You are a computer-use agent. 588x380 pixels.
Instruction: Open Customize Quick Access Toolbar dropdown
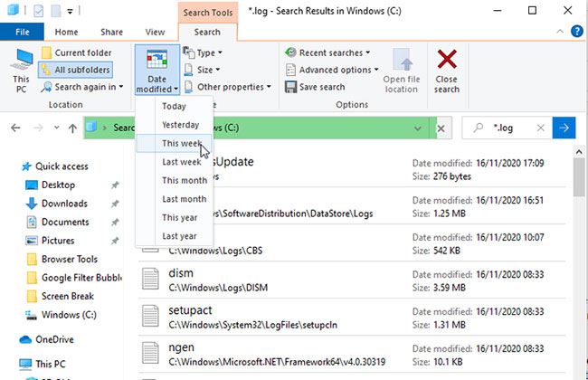coord(70,12)
